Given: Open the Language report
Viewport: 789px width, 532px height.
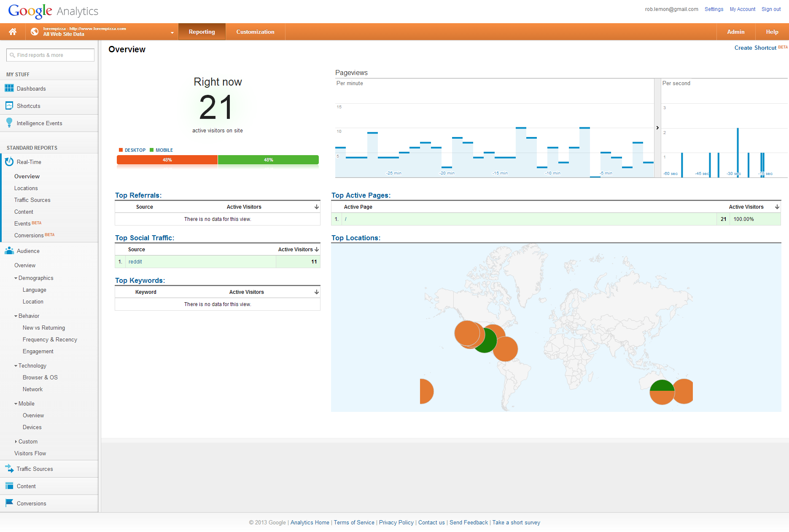Looking at the screenshot, I should (x=35, y=290).
